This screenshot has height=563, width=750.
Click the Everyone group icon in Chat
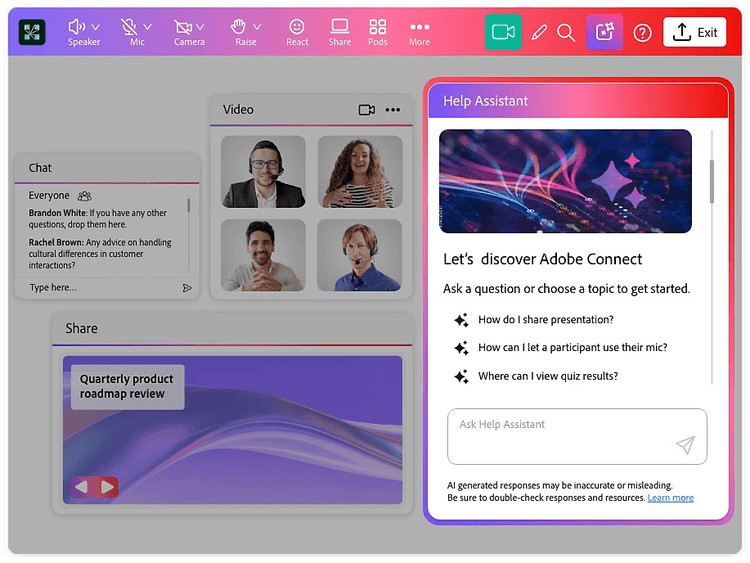(85, 196)
